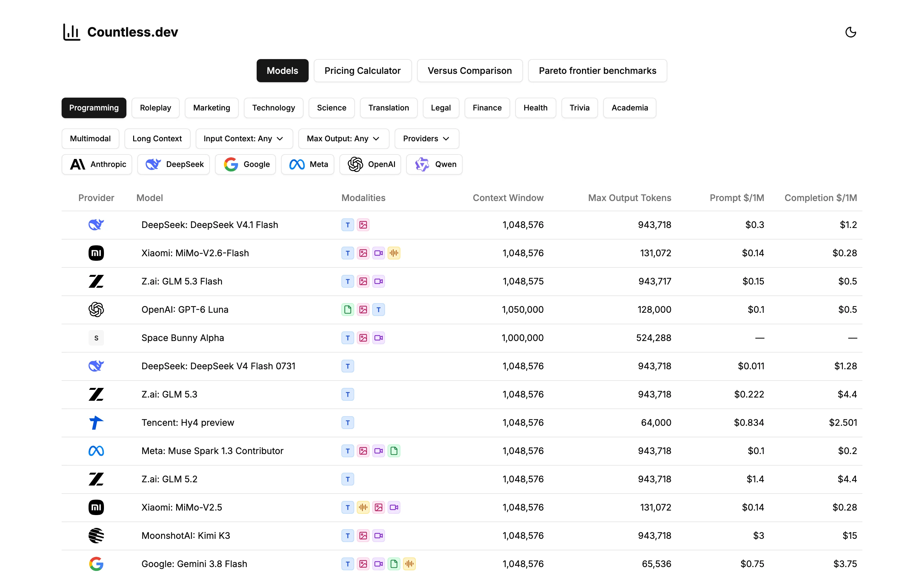Choose the Translation category
This screenshot has height=578, width=924.
pyautogui.click(x=388, y=108)
